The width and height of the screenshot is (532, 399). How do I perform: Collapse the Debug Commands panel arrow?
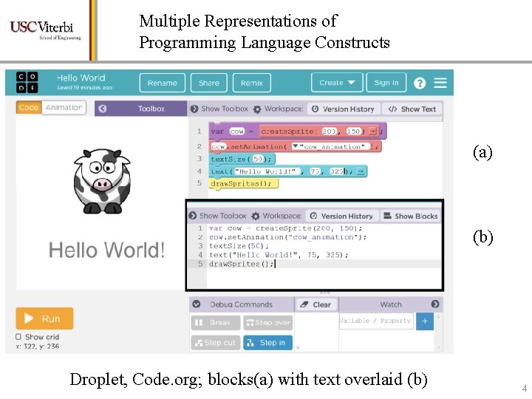(197, 304)
